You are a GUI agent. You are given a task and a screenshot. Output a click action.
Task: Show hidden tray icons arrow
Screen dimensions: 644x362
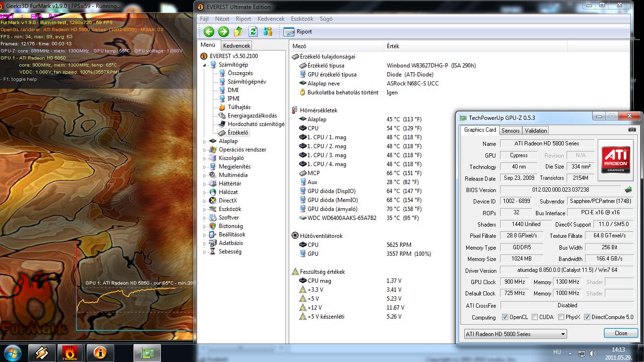pos(571,353)
